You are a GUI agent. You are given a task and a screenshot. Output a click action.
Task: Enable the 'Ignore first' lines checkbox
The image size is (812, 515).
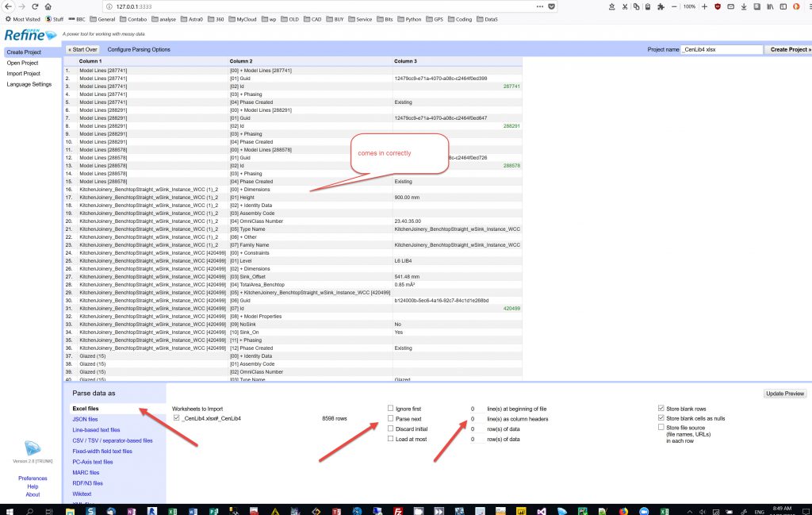[390, 409]
